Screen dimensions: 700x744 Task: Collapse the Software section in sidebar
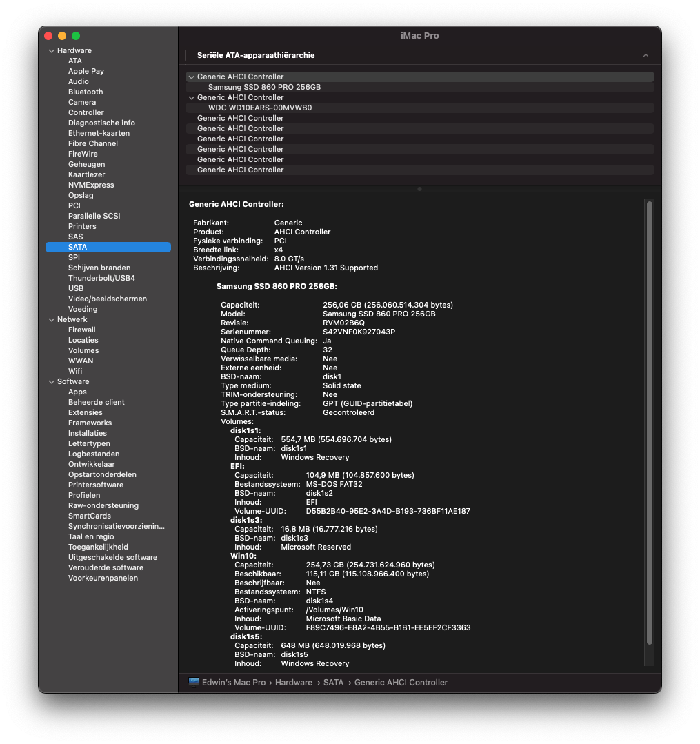click(51, 382)
